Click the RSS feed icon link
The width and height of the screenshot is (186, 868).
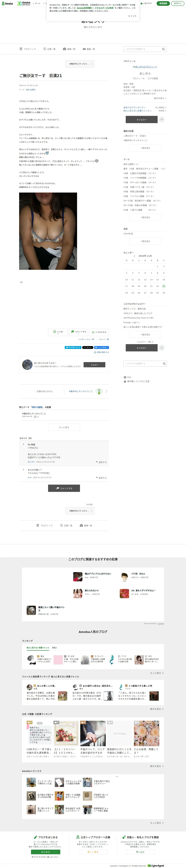(x=127, y=377)
